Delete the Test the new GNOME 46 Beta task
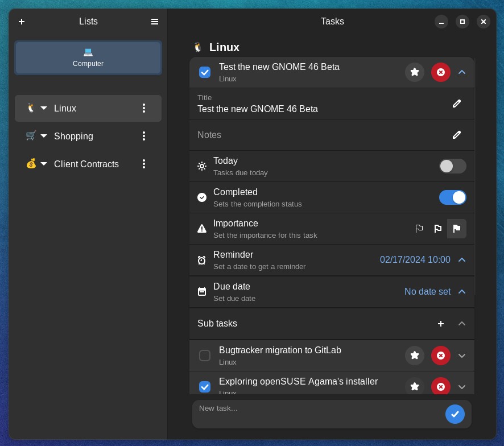The height and width of the screenshot is (446, 504). (x=441, y=72)
